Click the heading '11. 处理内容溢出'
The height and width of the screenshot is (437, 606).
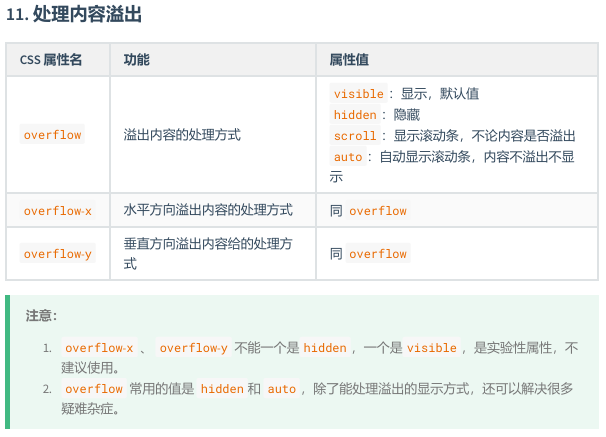tap(74, 15)
